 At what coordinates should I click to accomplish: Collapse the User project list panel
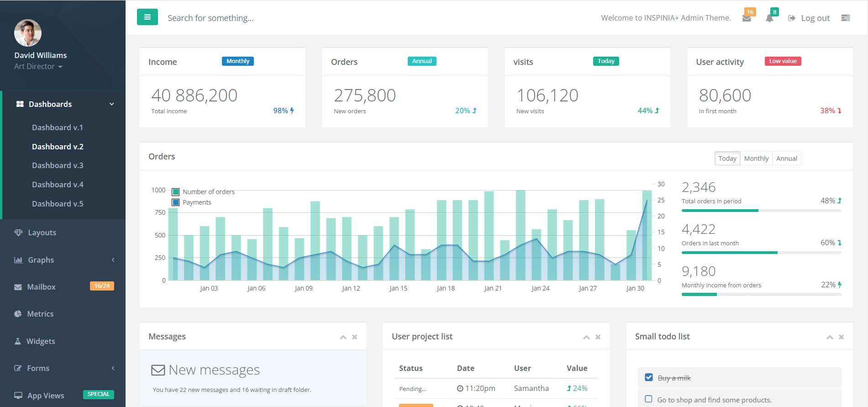(x=586, y=337)
